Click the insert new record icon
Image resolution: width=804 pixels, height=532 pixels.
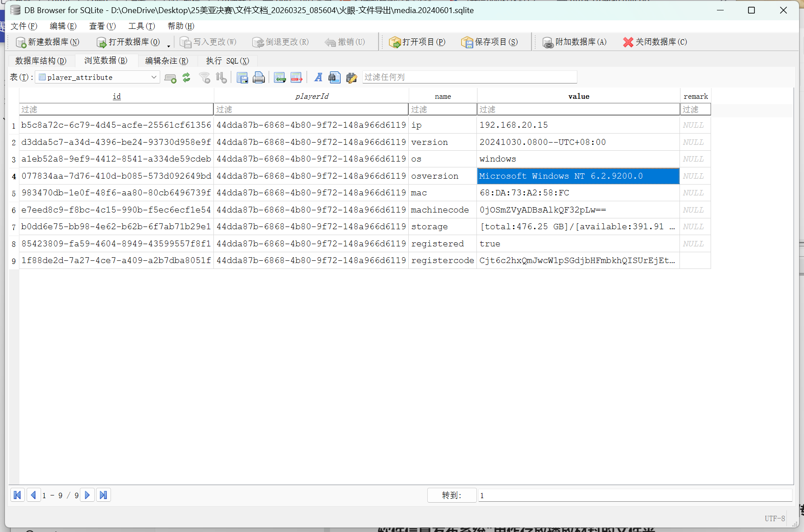(170, 78)
